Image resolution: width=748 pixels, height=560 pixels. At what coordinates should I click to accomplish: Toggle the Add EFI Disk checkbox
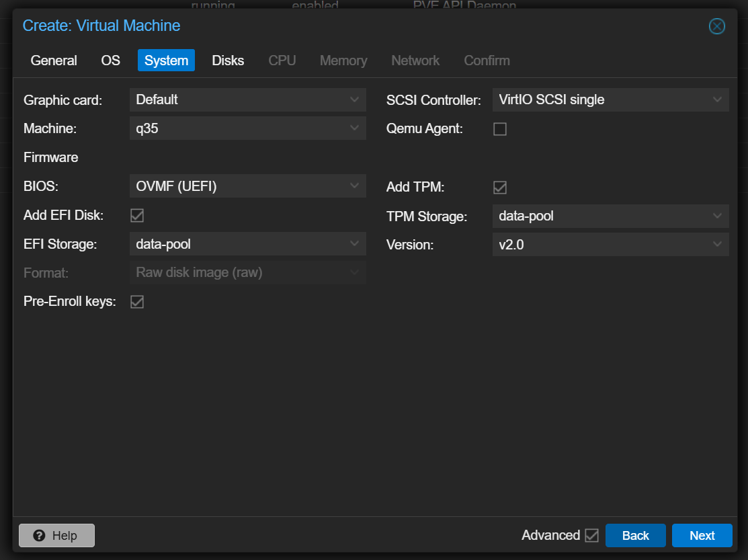coord(137,215)
